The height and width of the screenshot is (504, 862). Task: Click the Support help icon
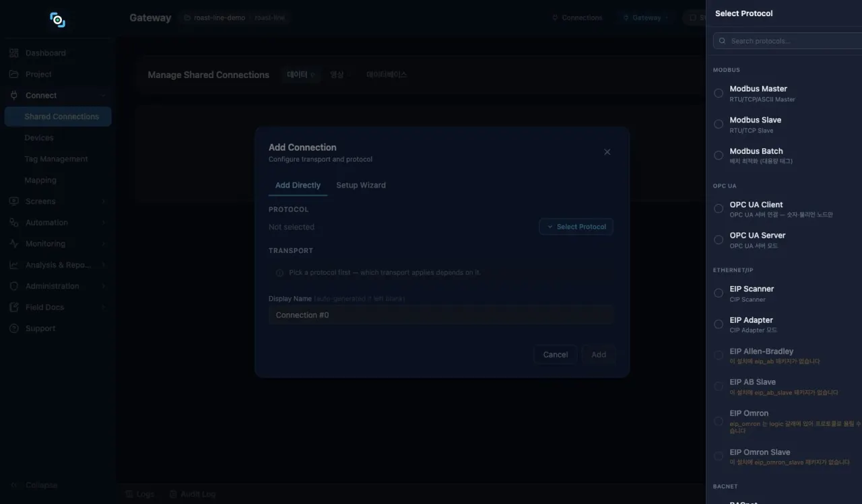pyautogui.click(x=14, y=328)
